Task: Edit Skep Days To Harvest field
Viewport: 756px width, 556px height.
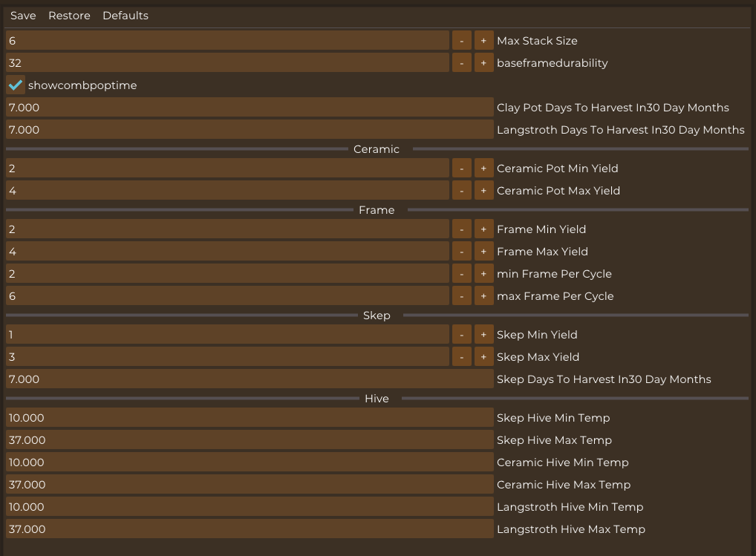Action: click(250, 379)
